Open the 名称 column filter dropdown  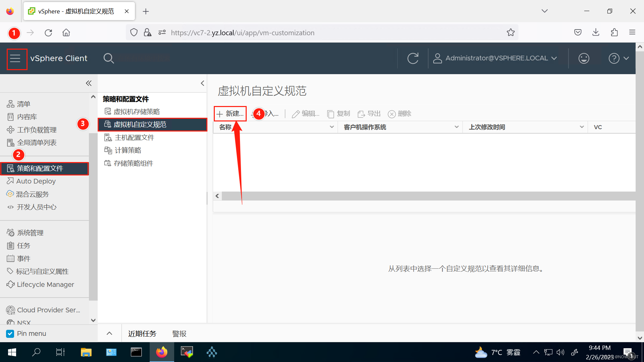[332, 127]
